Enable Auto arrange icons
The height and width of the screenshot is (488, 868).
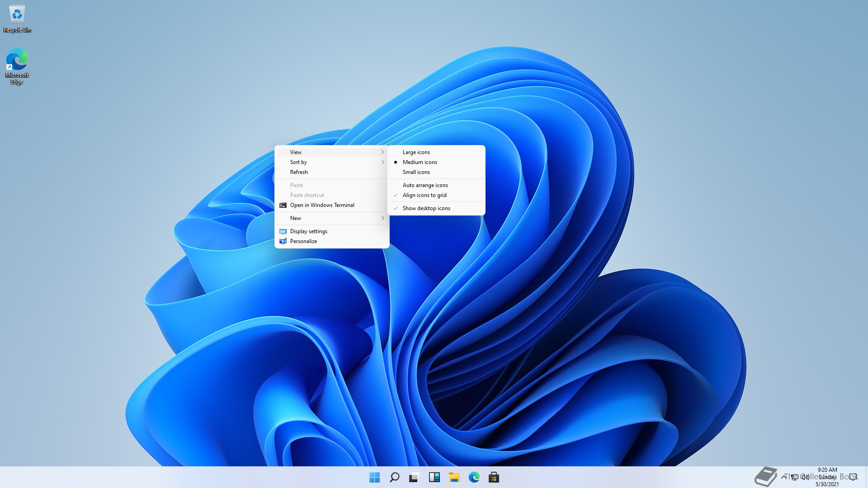[x=436, y=185]
